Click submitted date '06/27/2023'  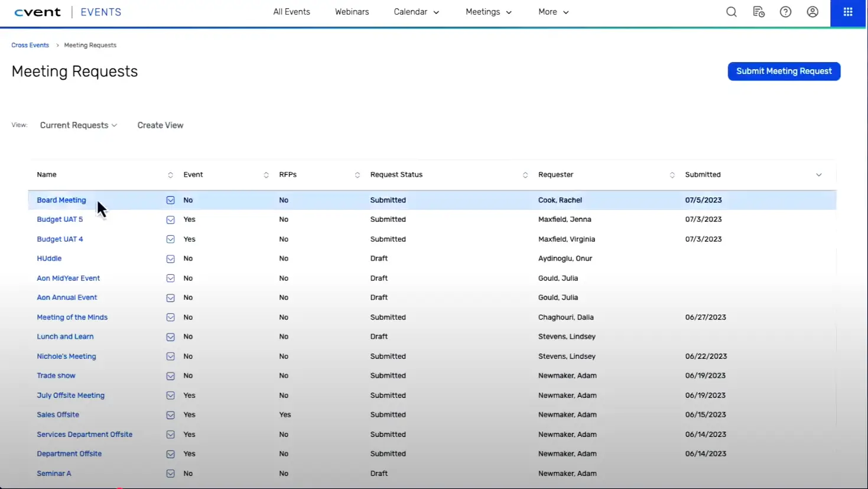click(x=706, y=317)
